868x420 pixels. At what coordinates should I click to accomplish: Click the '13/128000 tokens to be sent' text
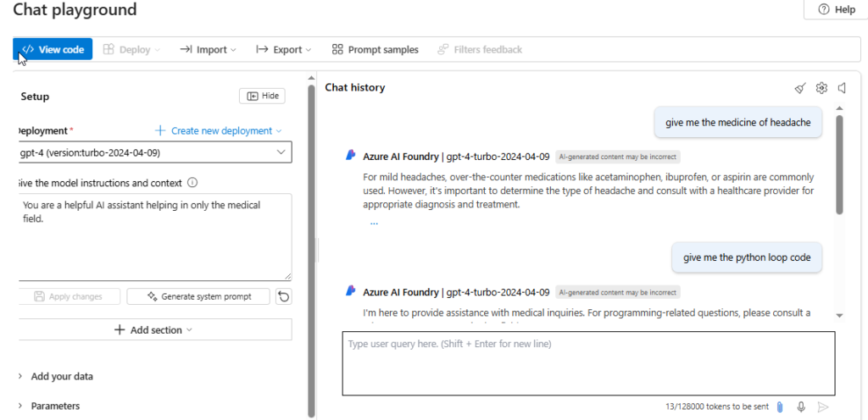[x=717, y=406]
